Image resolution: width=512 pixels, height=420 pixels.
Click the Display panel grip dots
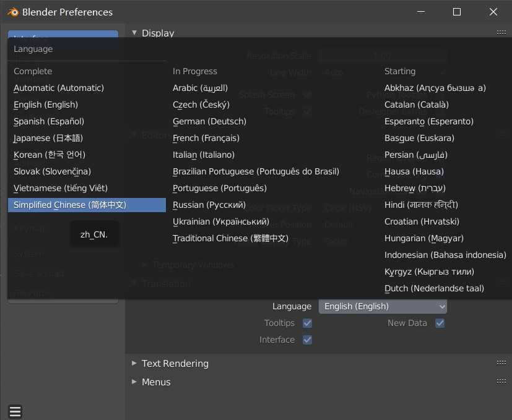(501, 32)
